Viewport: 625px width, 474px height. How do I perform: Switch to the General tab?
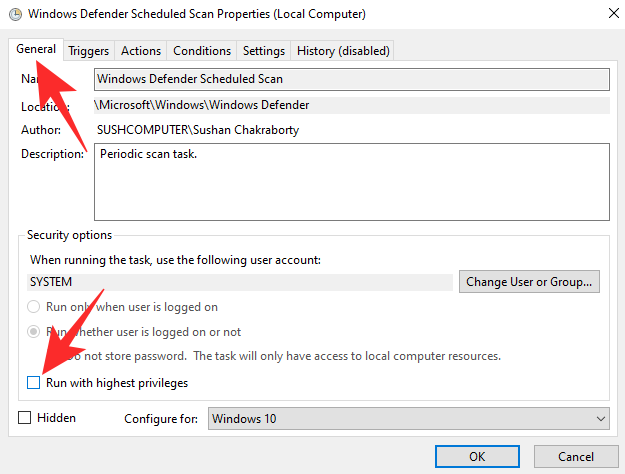(x=36, y=49)
